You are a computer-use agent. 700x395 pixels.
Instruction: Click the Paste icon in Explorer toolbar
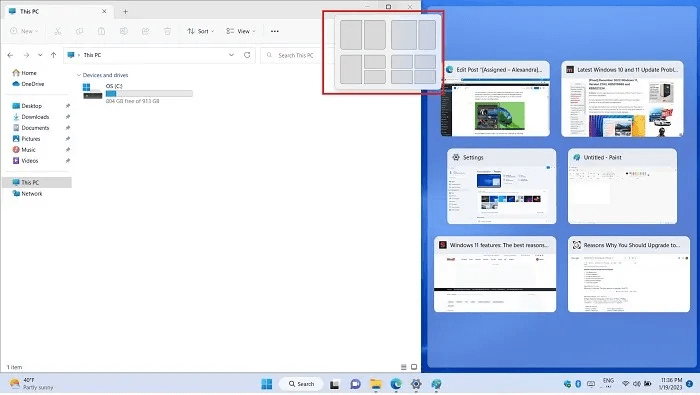coord(101,31)
